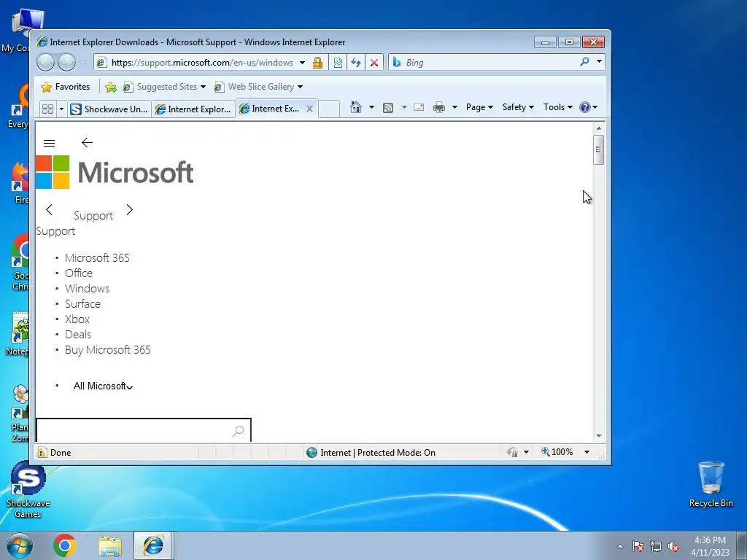Expand the tab list dropdown arrow
Viewport: 747px width, 560px height.
coord(61,109)
